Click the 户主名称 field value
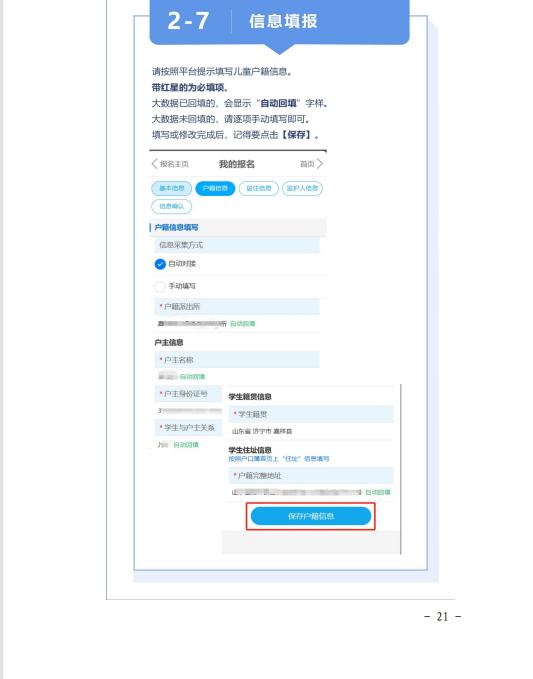This screenshot has height=679, width=533. 168,376
